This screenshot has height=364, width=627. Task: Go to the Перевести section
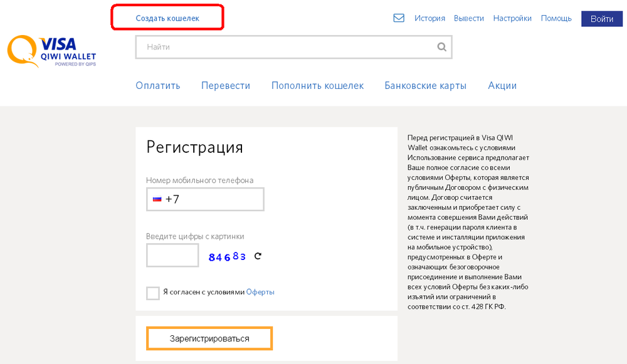(x=226, y=85)
